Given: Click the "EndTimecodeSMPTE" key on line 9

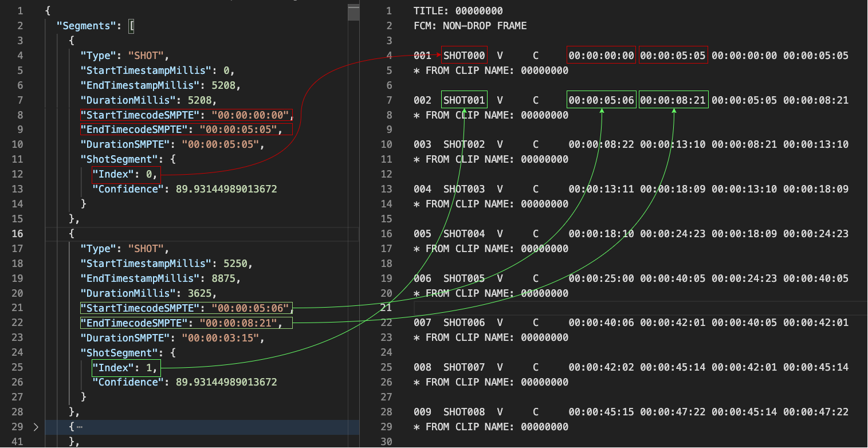Looking at the screenshot, I should (135, 130).
